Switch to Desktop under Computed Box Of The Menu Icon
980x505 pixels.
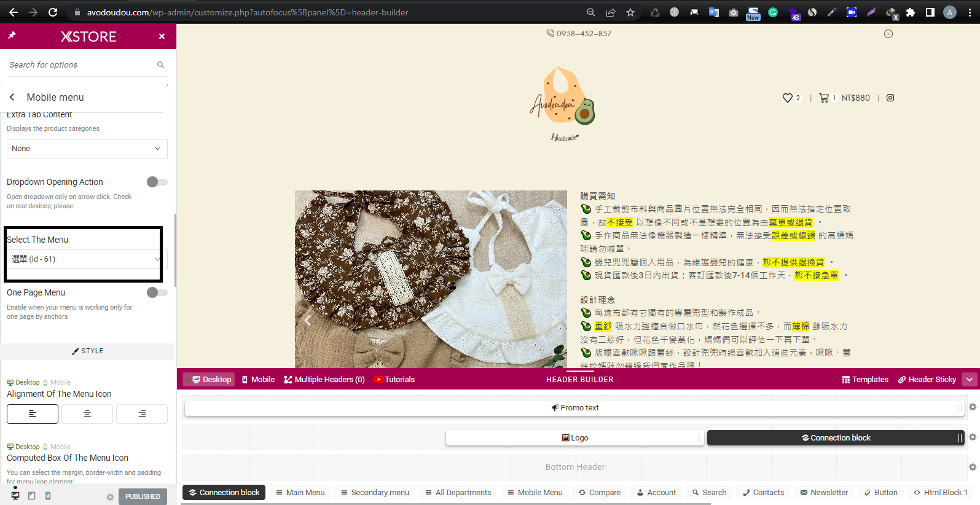point(23,447)
